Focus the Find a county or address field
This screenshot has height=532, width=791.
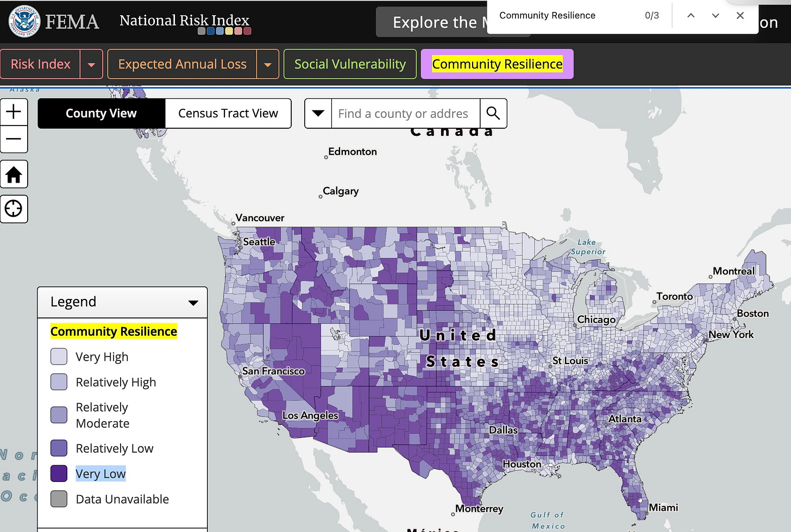click(x=405, y=113)
